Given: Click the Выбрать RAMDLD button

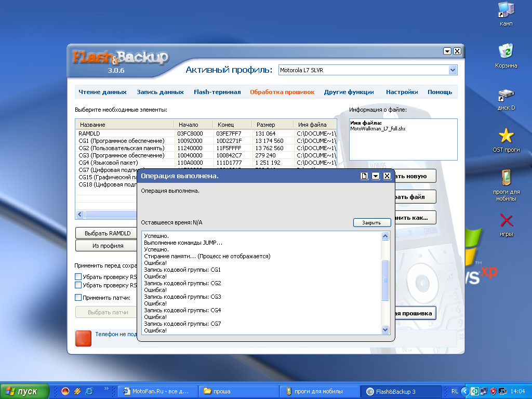Looking at the screenshot, I should point(106,233).
